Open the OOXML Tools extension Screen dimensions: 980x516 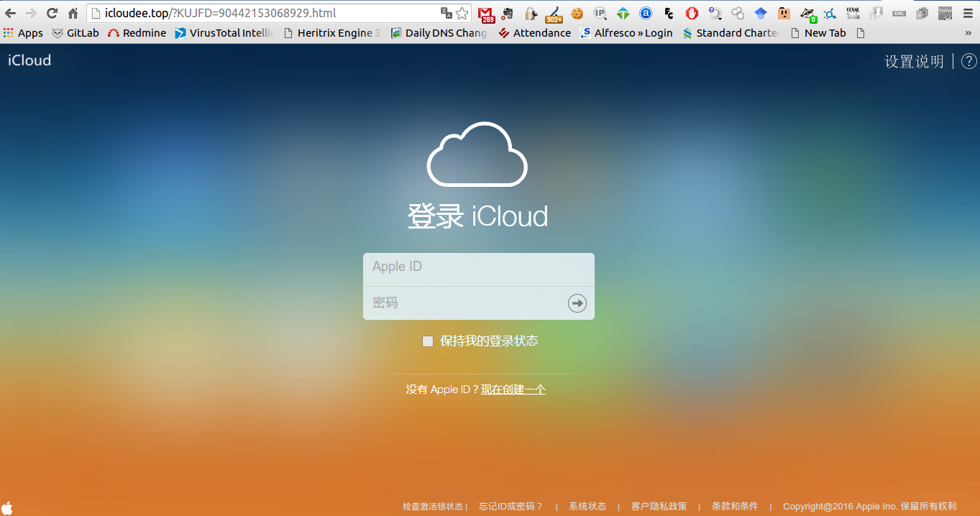click(x=852, y=13)
